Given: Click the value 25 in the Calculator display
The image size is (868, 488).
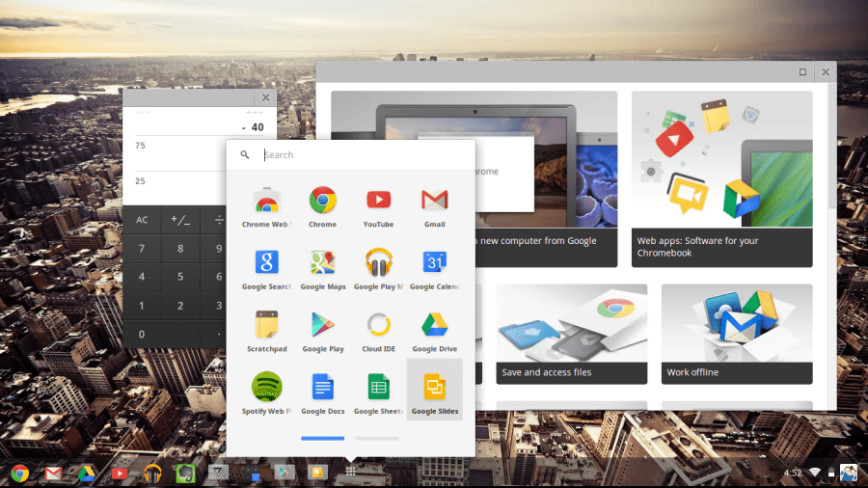Looking at the screenshot, I should point(140,181).
